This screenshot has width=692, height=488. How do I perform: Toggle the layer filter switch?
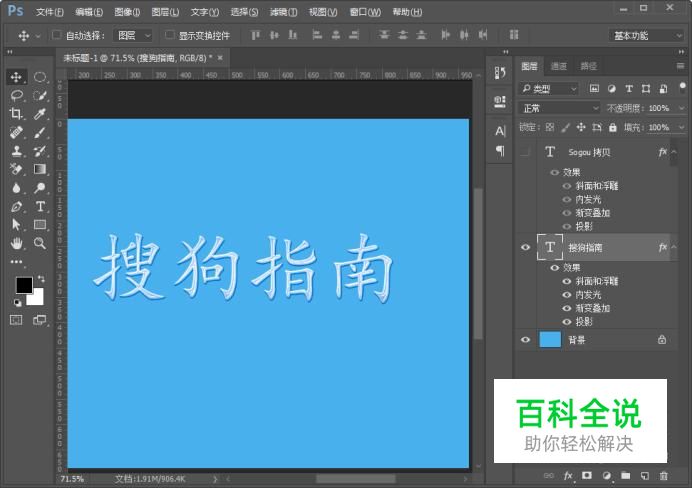click(x=682, y=87)
